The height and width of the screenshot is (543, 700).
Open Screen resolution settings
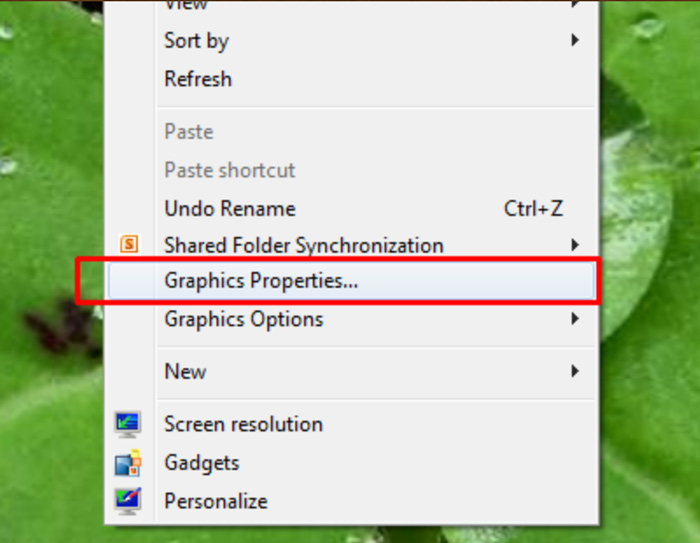[243, 424]
